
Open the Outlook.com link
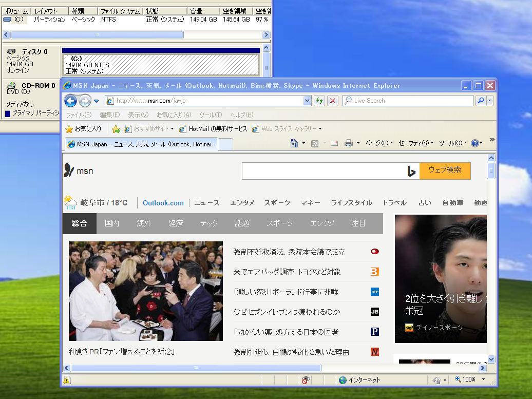pos(163,203)
